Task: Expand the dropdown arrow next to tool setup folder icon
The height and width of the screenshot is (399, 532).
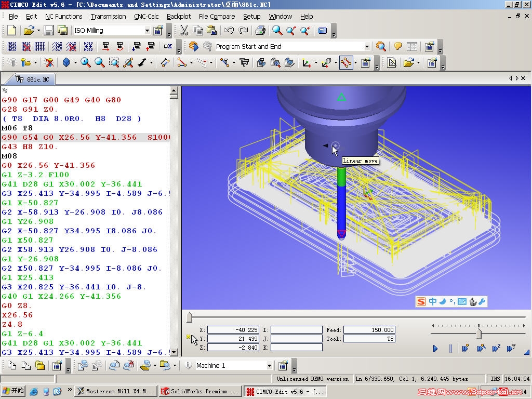Action: click(x=36, y=62)
